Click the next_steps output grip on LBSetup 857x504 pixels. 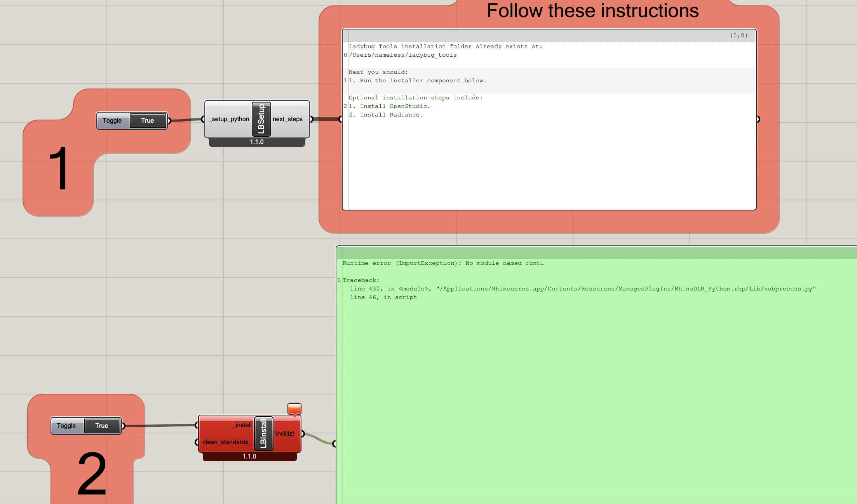click(311, 119)
